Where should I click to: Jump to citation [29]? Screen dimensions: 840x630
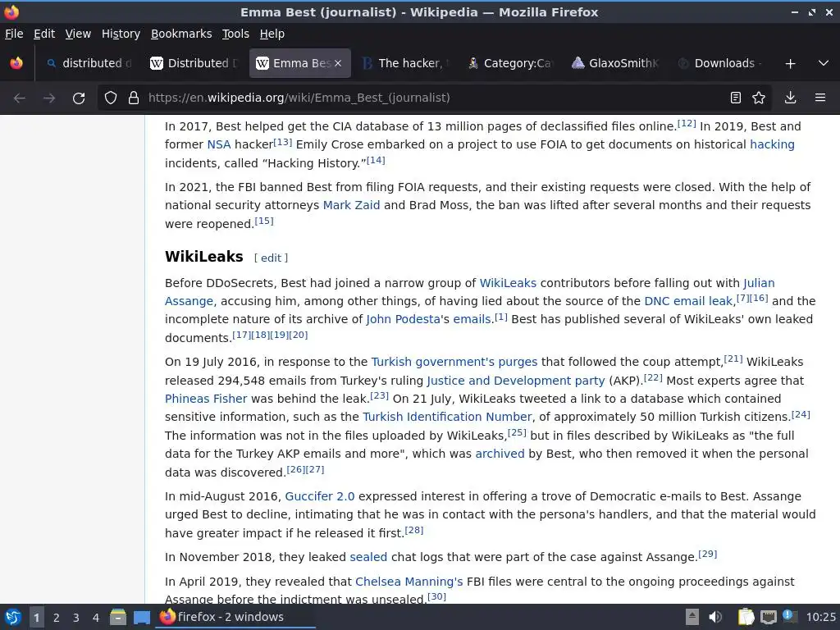[x=707, y=555]
